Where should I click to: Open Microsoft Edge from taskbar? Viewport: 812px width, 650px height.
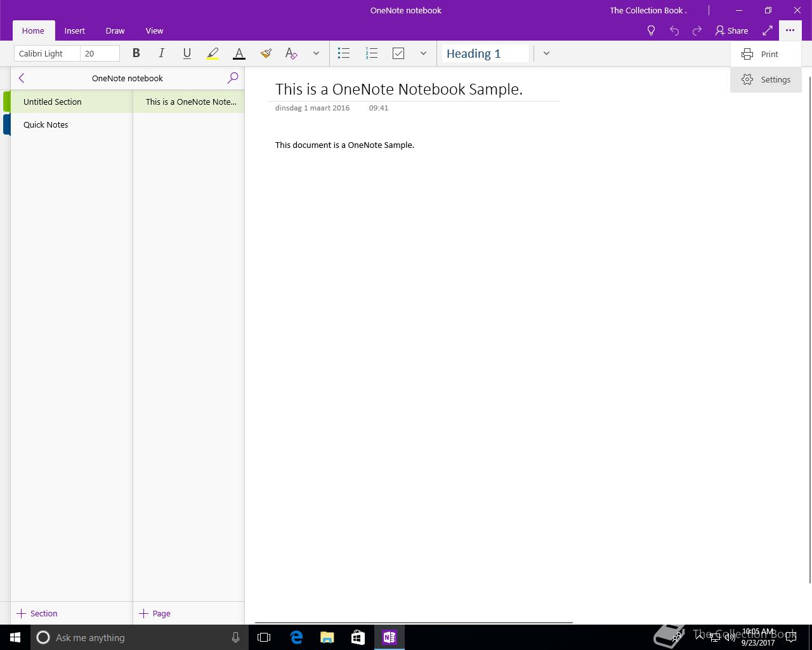click(x=296, y=637)
